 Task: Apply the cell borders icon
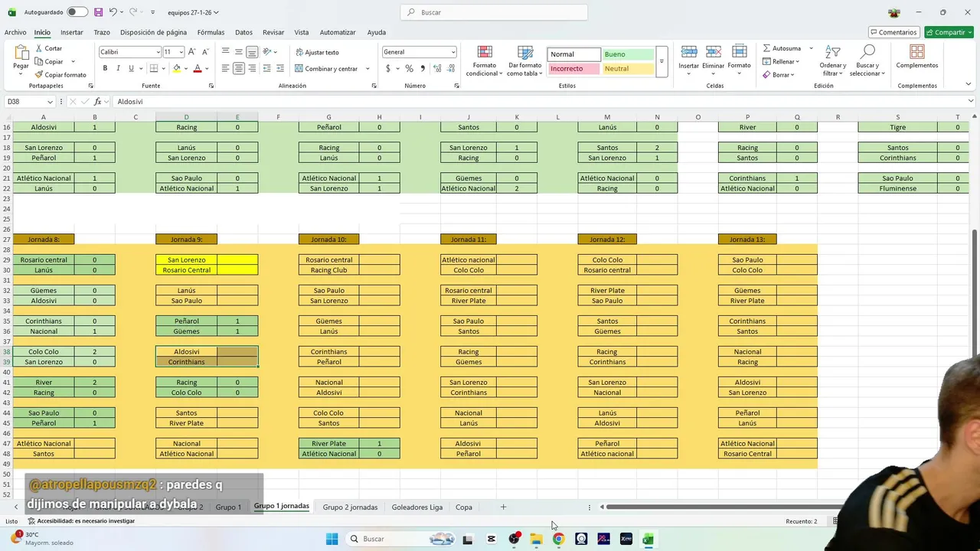(x=155, y=68)
